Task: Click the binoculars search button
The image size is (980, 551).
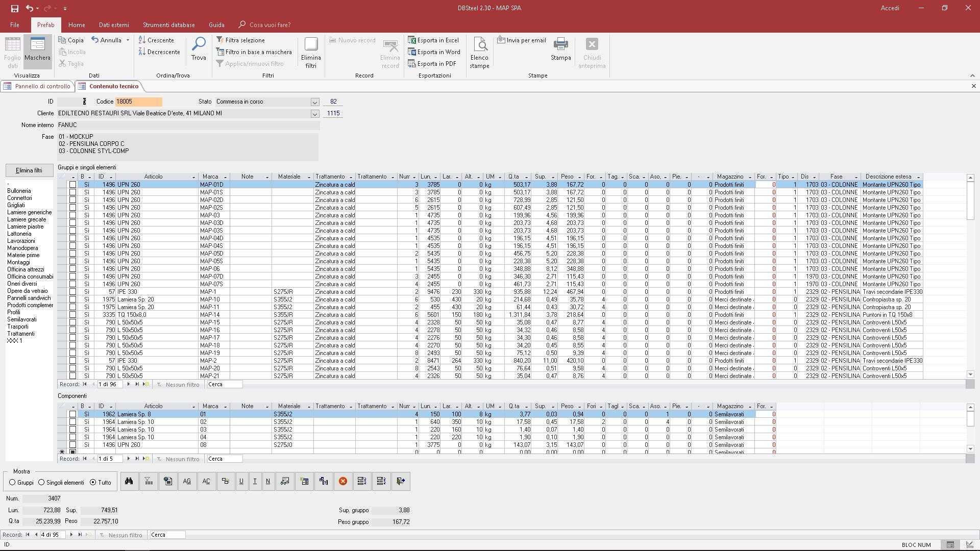Action: pos(129,481)
